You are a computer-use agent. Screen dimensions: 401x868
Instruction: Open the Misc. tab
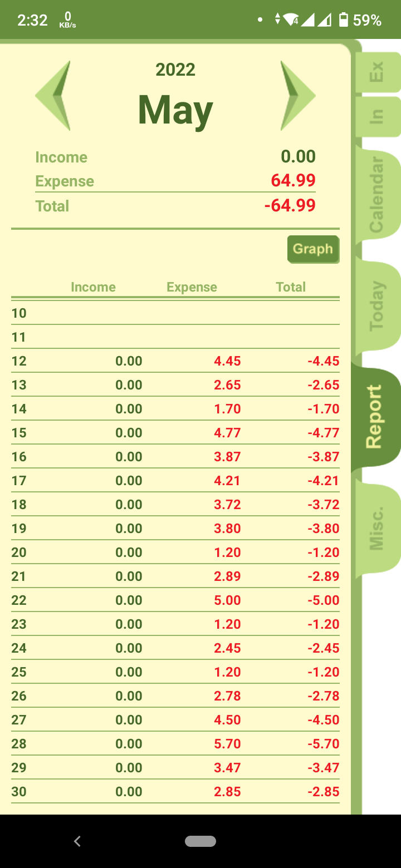tap(377, 529)
